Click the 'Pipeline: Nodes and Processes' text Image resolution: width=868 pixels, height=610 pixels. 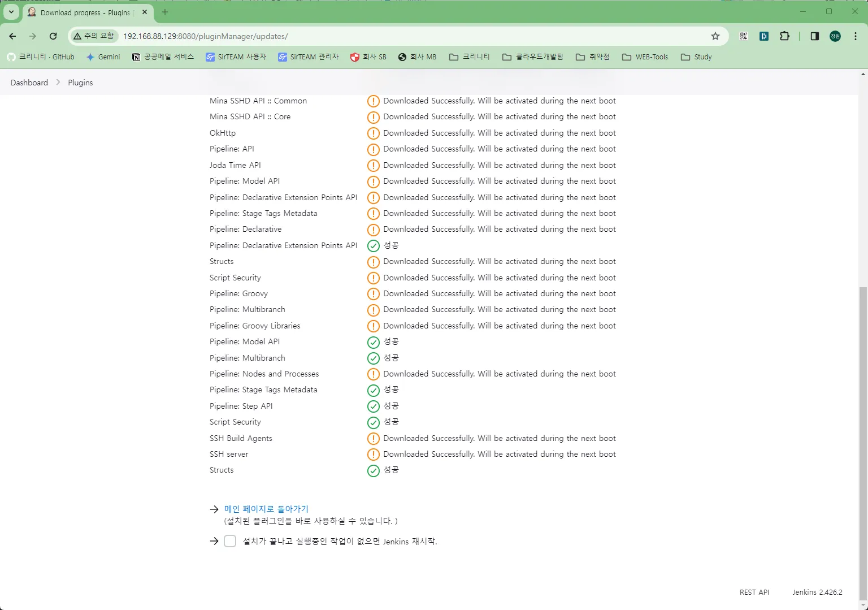[264, 374]
